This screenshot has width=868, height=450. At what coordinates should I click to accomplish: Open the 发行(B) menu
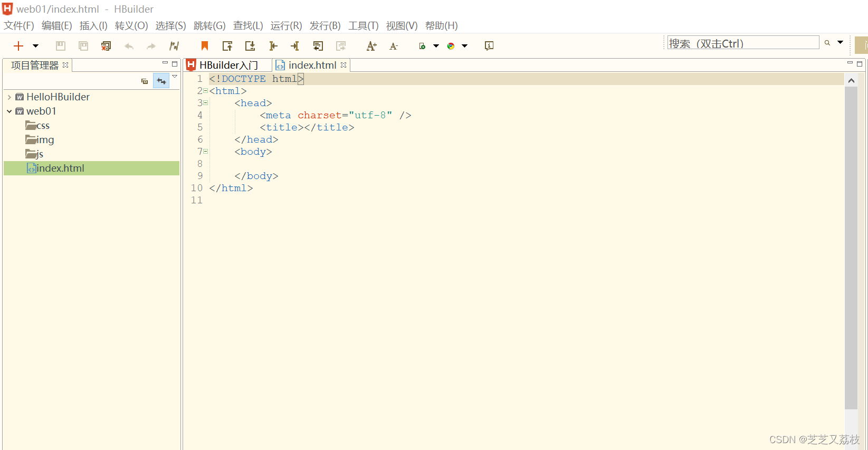coord(325,26)
